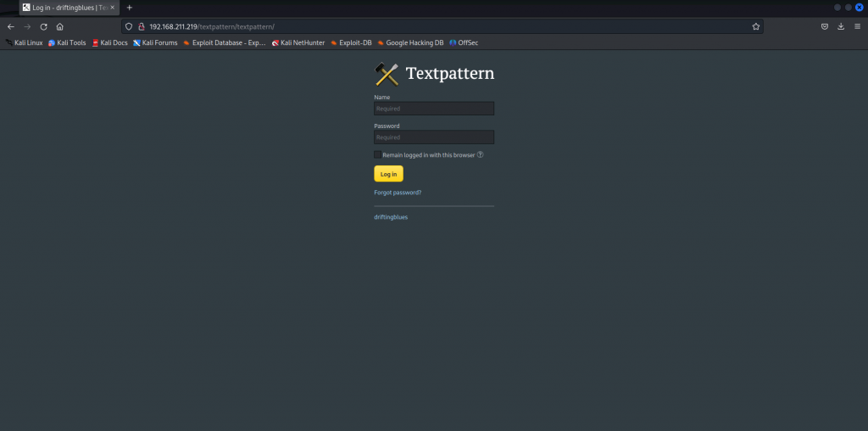Open the shorter Exploit-DB bookmark
868x431 pixels.
coord(351,42)
